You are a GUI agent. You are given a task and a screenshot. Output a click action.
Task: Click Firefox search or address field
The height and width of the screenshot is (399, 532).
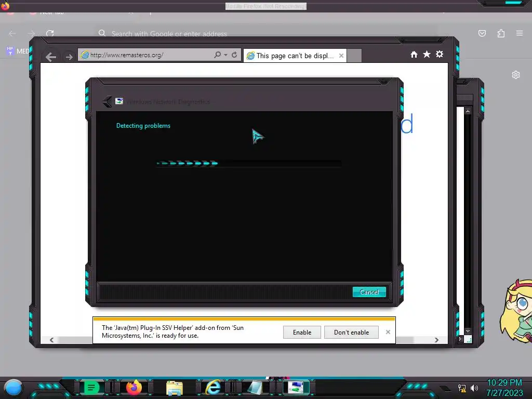267,34
